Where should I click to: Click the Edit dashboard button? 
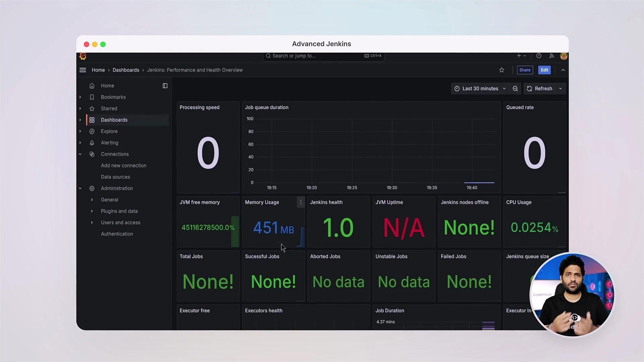point(544,70)
